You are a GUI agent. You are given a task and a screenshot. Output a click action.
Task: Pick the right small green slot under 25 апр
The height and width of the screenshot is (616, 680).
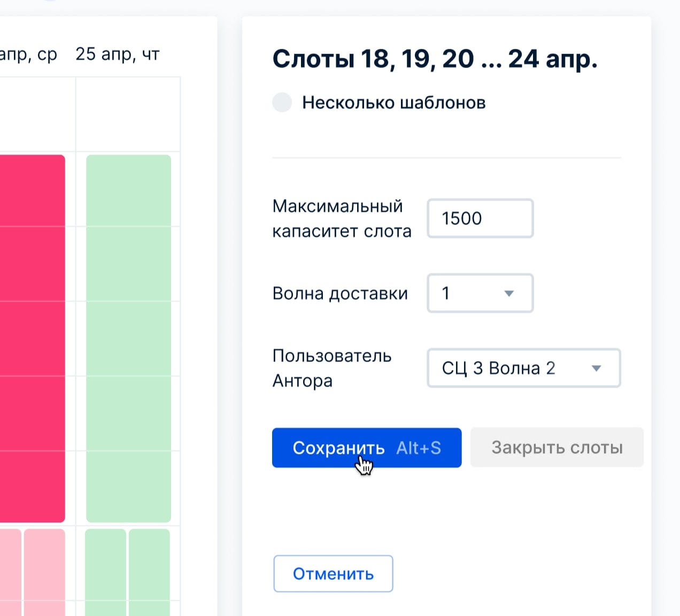click(x=149, y=571)
